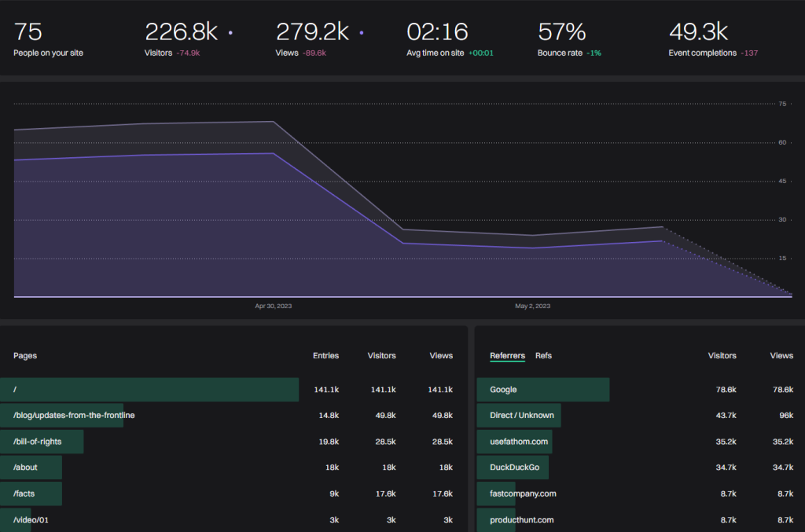
Task: Select the Direct / Unknown referrer
Action: click(x=521, y=415)
